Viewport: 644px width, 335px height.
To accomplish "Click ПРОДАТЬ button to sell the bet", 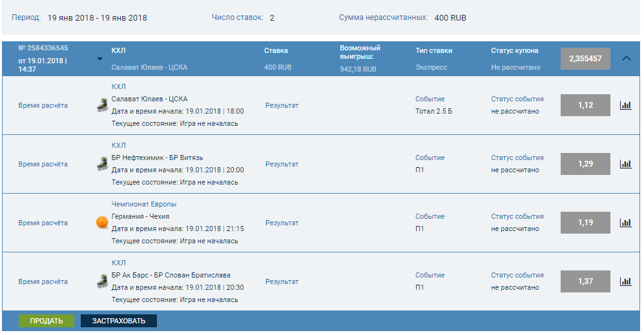I will coord(47,321).
